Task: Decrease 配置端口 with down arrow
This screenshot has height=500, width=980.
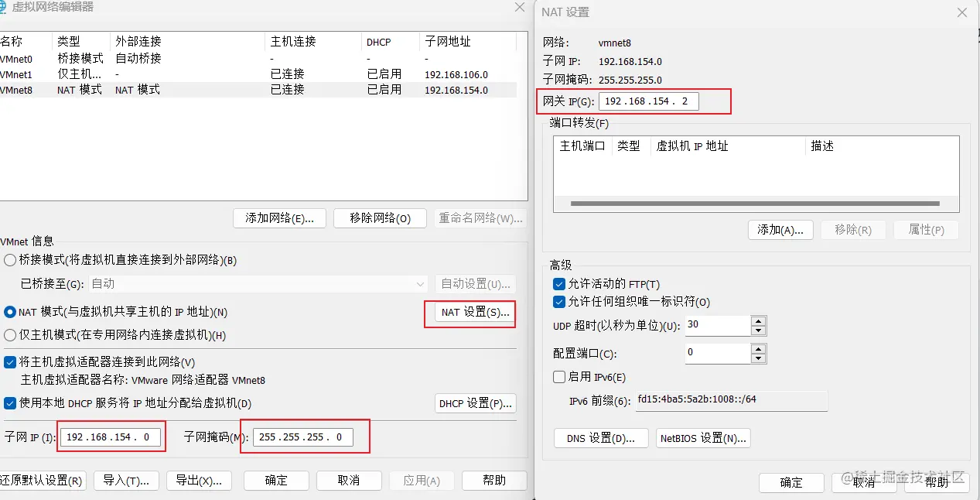Action: (x=759, y=358)
